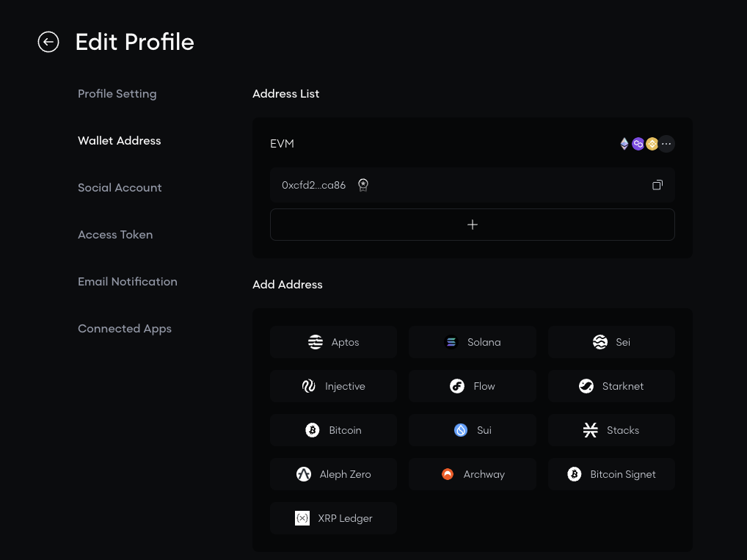This screenshot has width=747, height=560.
Task: Add an XRP Ledger address
Action: pyautogui.click(x=333, y=518)
